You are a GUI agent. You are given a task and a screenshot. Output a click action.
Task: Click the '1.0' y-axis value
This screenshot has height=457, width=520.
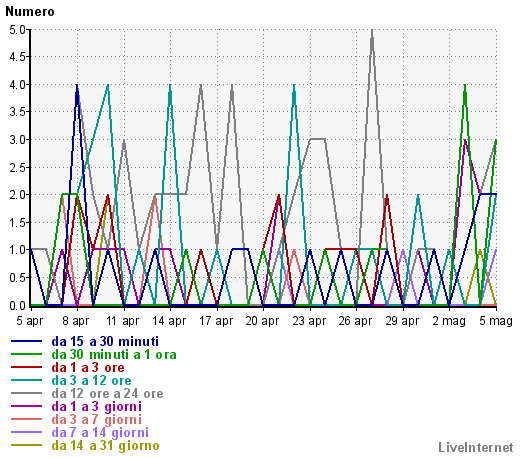click(17, 250)
